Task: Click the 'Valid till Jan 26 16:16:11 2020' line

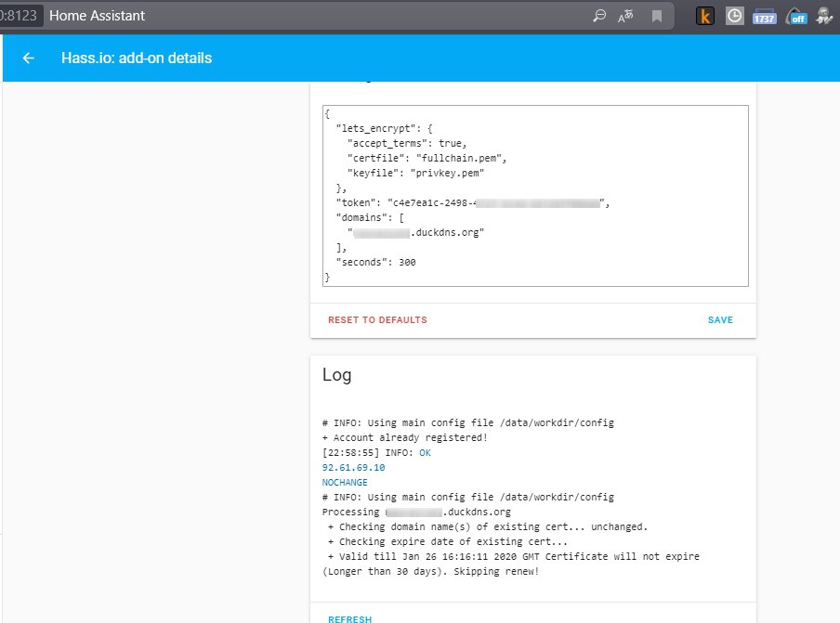Action: point(513,557)
